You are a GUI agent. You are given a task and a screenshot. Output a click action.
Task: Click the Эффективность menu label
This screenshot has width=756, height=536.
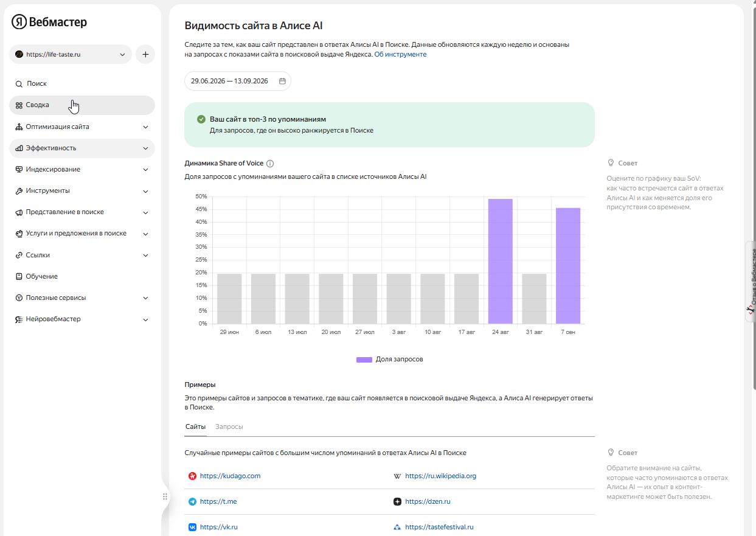[x=51, y=148]
